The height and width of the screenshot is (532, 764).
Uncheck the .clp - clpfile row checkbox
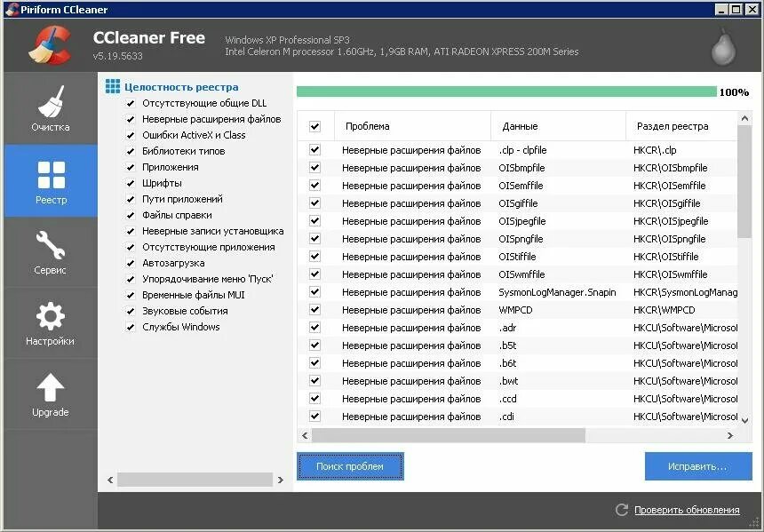[x=314, y=149]
